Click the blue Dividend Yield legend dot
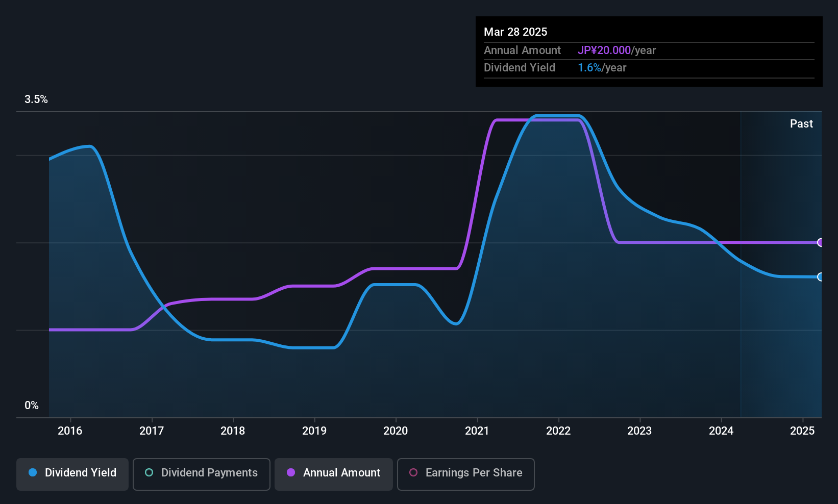This screenshot has height=504, width=838. pyautogui.click(x=33, y=472)
